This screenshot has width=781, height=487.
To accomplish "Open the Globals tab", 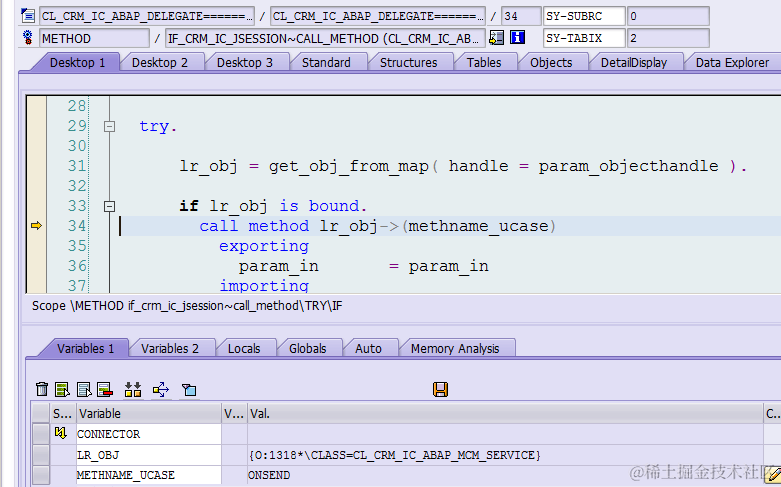I will tap(308, 349).
